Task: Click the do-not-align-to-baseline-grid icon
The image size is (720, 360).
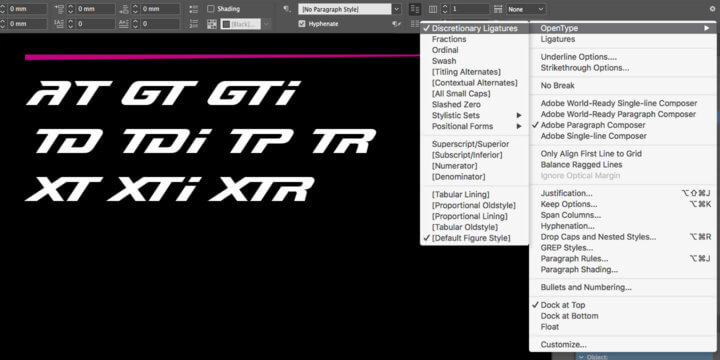Action: pos(415,9)
